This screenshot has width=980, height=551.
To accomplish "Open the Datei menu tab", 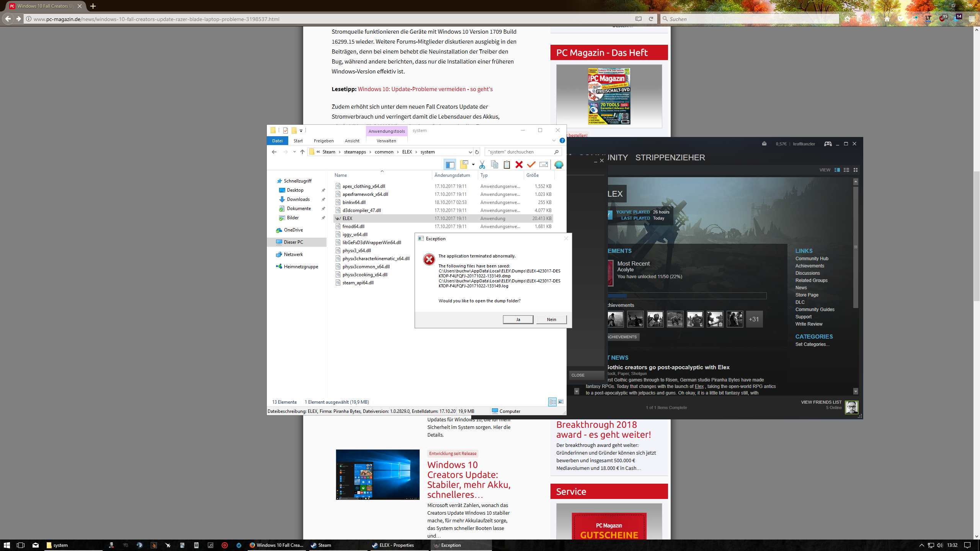I will 277,141.
